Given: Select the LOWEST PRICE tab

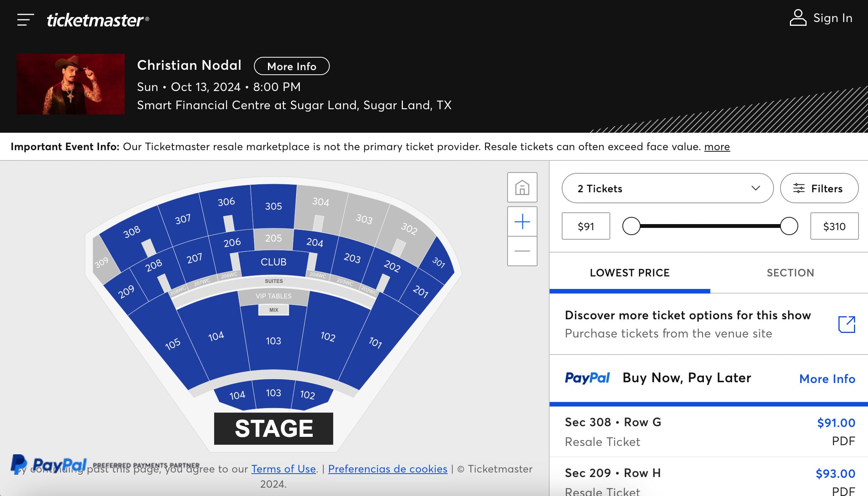Looking at the screenshot, I should 630,273.
